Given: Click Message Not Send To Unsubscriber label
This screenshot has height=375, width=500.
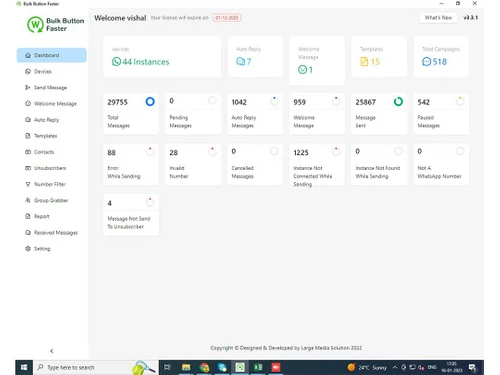Looking at the screenshot, I should click(x=129, y=223).
